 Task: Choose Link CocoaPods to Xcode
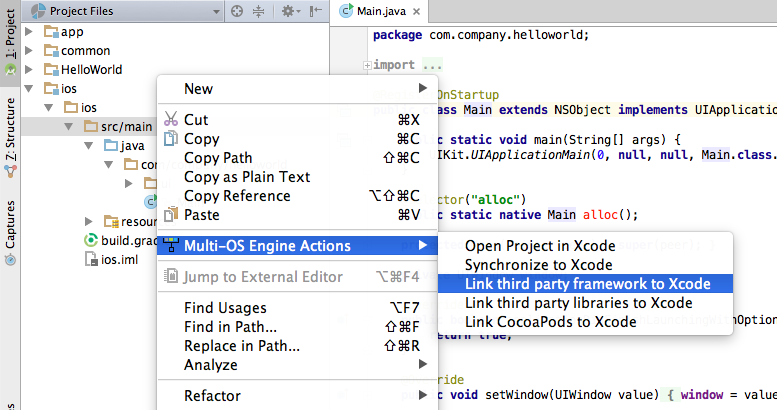tap(585, 322)
